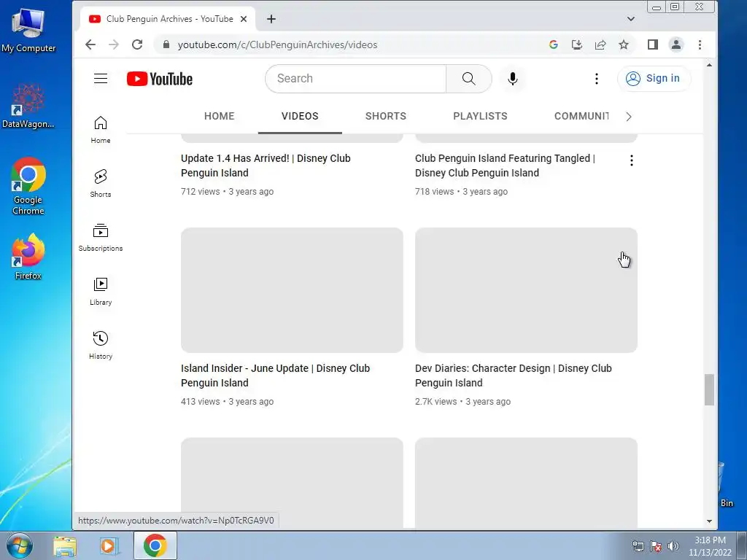Screen dimensions: 747x560
Task: Select the Club Penguin Archives browser tab
Action: click(x=167, y=19)
